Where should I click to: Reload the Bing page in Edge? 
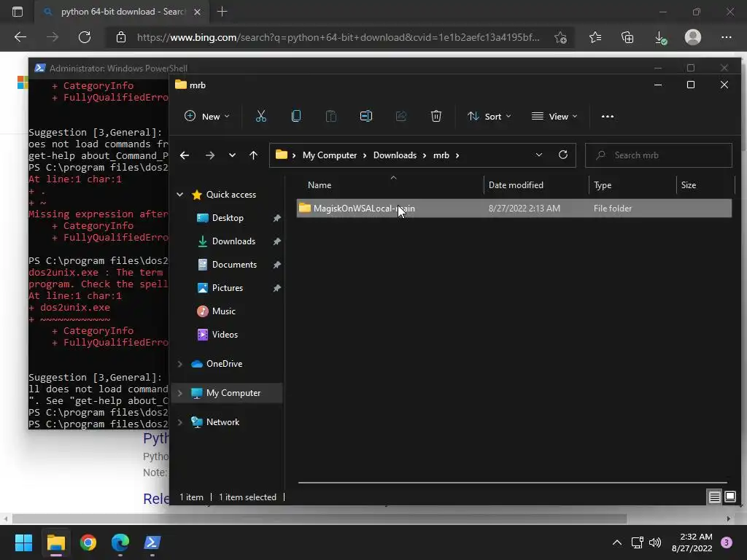[x=85, y=37]
